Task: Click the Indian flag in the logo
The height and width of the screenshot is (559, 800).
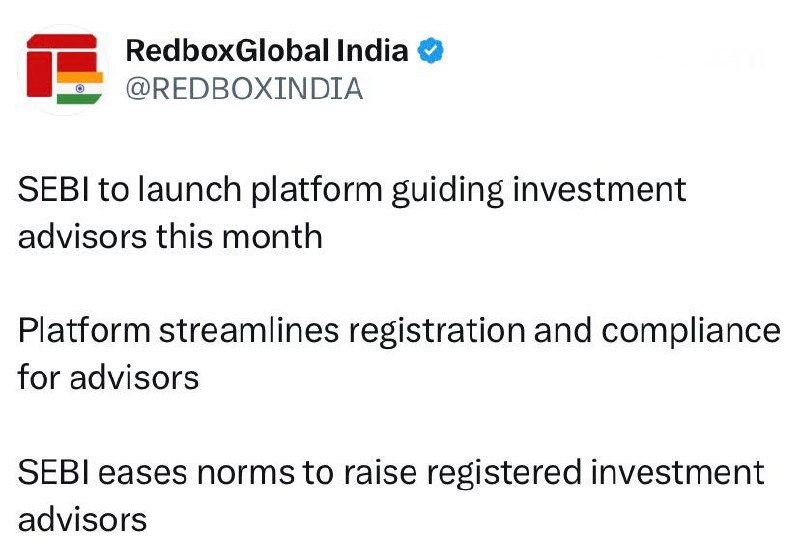Action: click(79, 88)
